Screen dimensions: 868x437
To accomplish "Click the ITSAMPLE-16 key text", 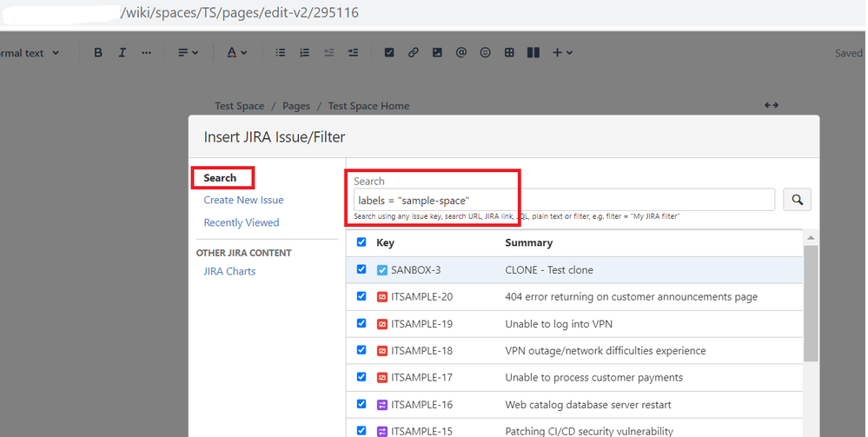I will [421, 405].
